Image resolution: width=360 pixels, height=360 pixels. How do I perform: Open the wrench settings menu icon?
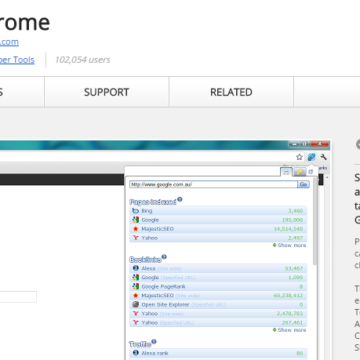point(323,157)
